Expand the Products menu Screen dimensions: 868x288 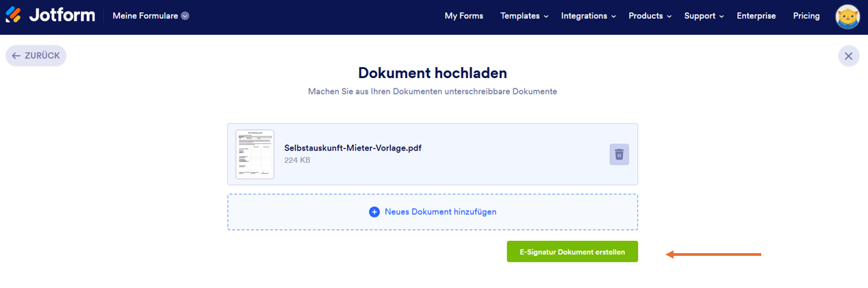point(650,16)
